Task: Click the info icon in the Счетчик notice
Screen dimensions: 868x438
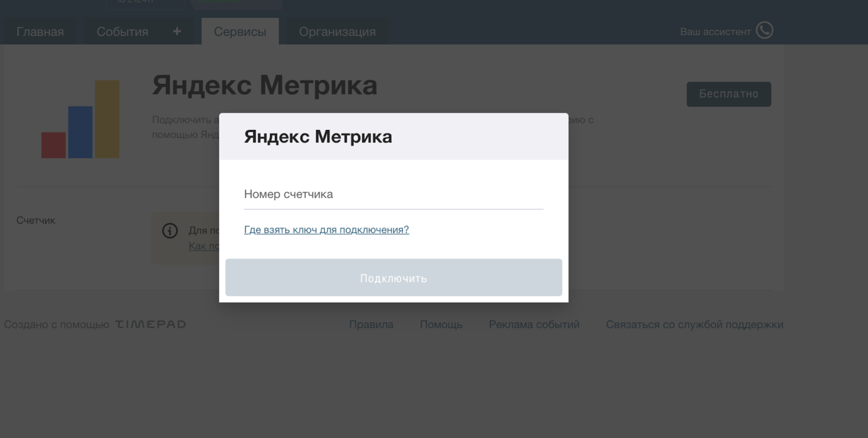Action: pyautogui.click(x=170, y=231)
